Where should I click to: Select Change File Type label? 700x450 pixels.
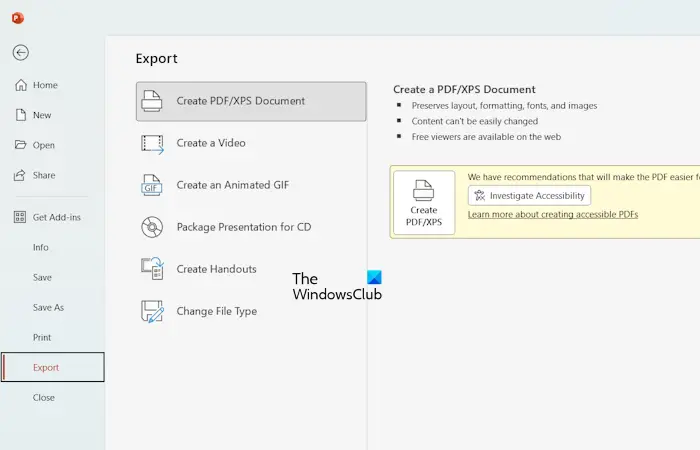217,311
